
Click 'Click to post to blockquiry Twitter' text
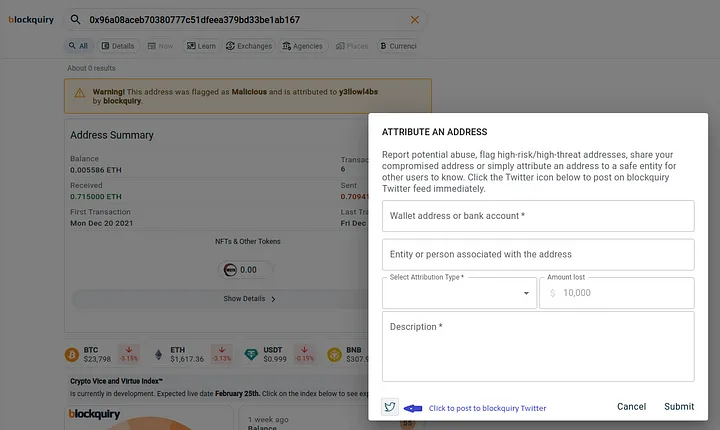point(487,408)
